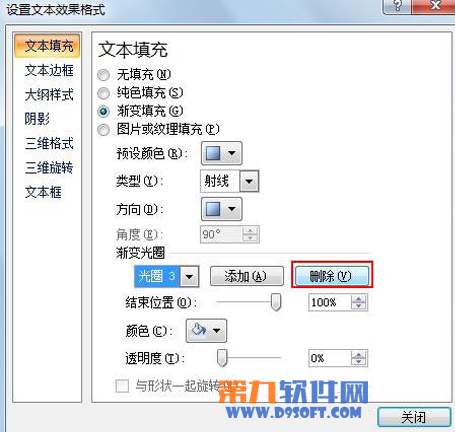The height and width of the screenshot is (432, 455).
Task: Expand the type (类型) dropdown showing 射线
Action: tap(249, 181)
